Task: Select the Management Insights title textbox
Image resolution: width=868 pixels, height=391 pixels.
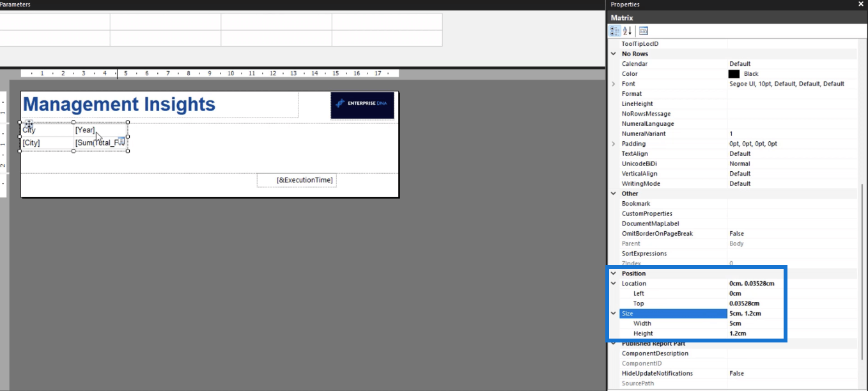Action: point(160,105)
